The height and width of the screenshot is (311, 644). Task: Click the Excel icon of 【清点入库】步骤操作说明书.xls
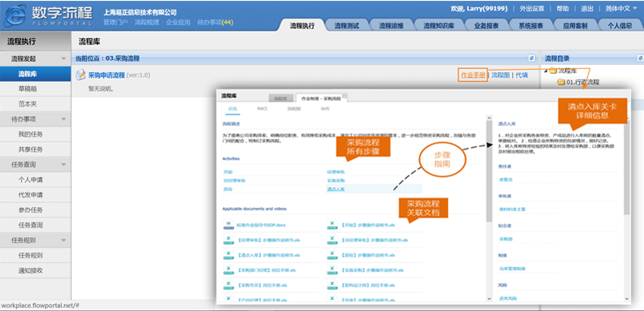point(228,255)
